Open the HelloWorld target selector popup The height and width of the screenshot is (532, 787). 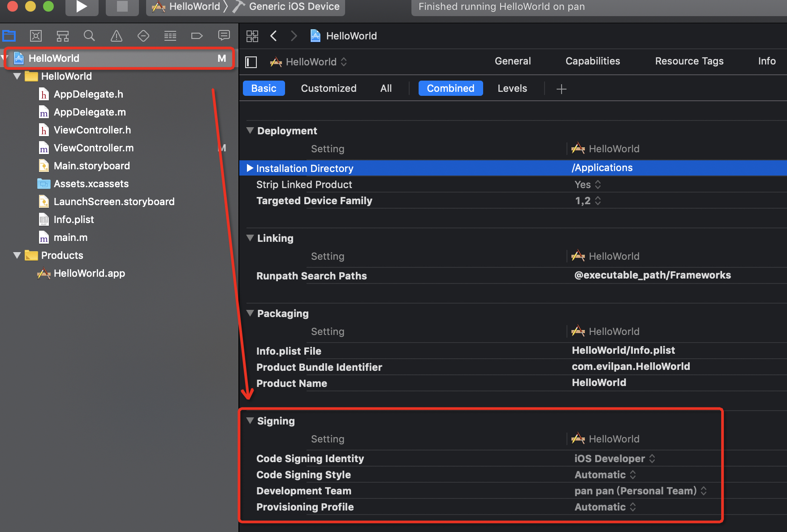308,62
